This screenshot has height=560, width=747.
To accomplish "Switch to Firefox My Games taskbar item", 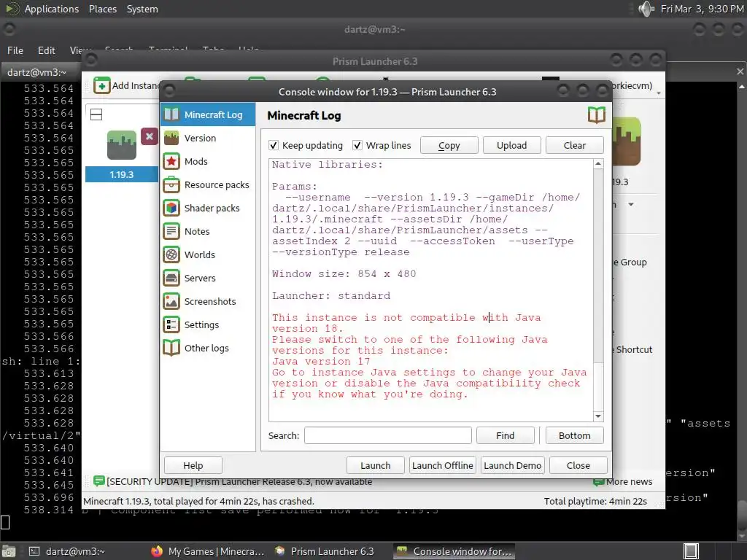I will tap(208, 551).
